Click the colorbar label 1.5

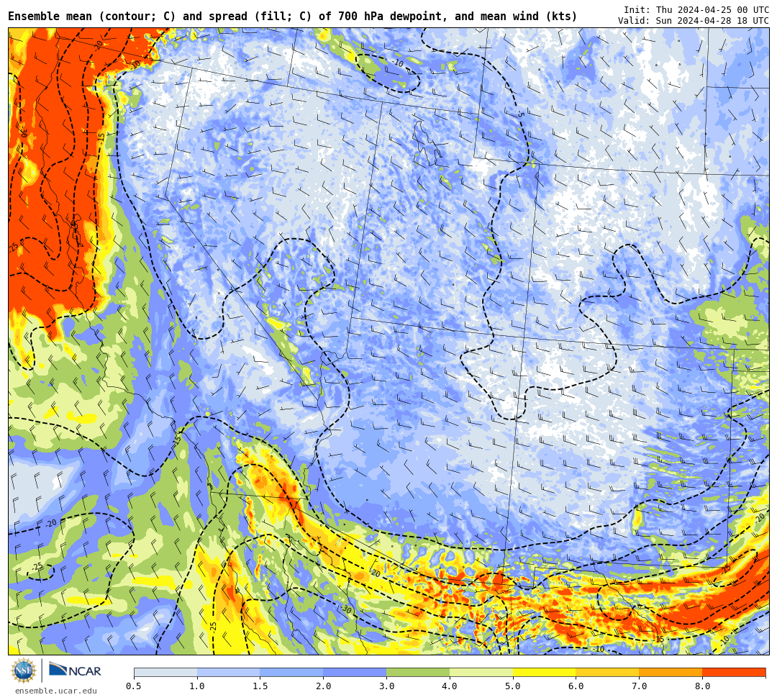(x=260, y=686)
